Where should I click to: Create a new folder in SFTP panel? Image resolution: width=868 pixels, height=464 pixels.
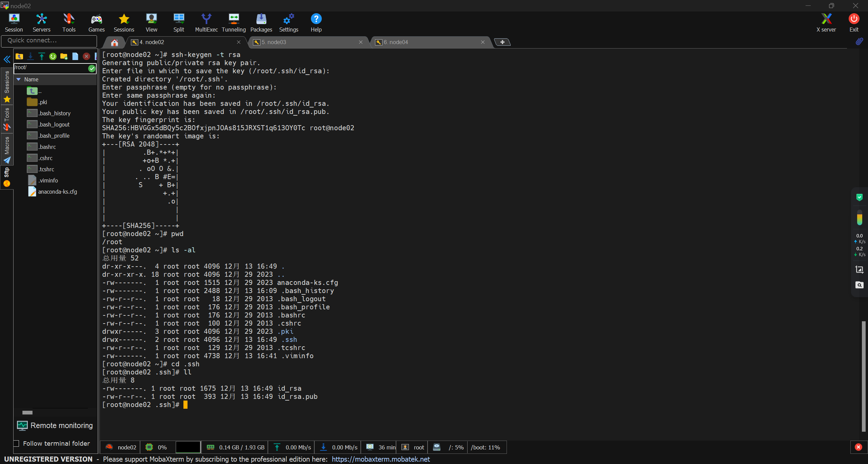pos(64,56)
